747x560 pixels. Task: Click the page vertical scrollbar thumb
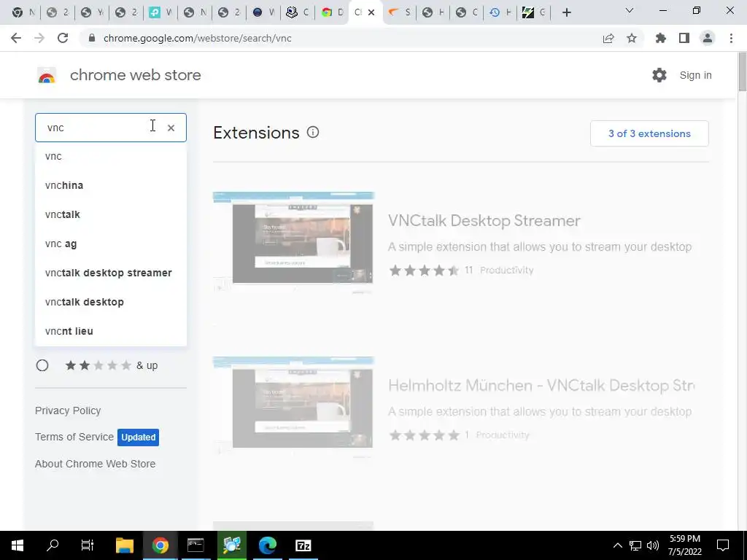coord(742,71)
